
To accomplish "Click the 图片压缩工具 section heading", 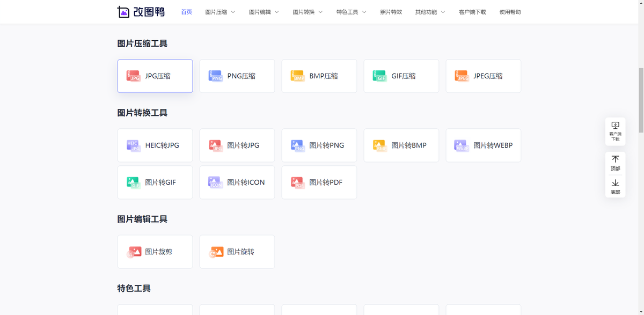I will 142,43.
